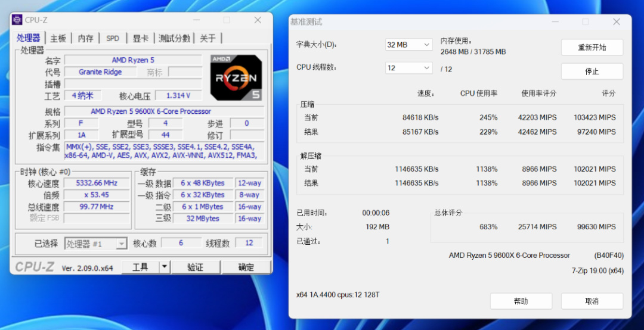Click the AMD Ryzen 5 logo image
Screen dimensions: 644x330
tap(236, 77)
